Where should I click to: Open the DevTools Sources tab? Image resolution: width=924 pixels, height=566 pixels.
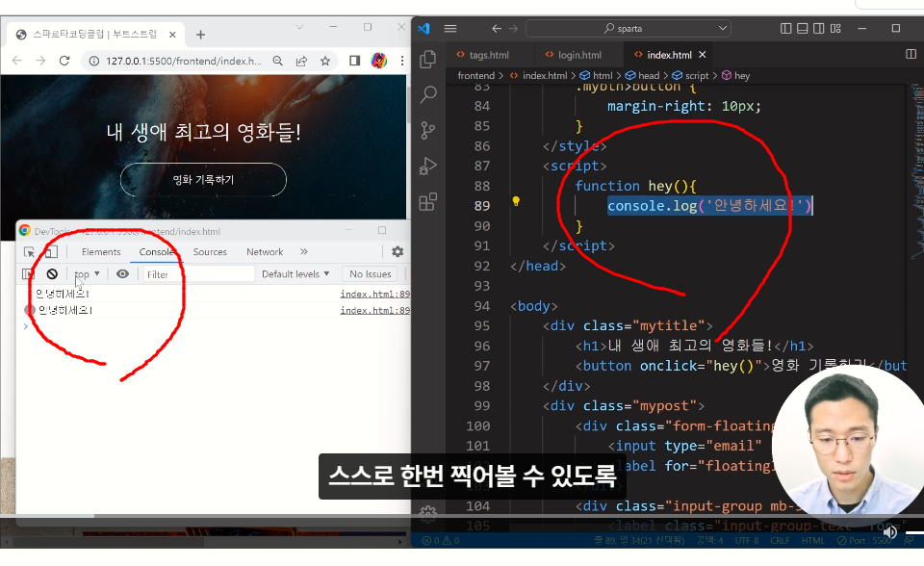click(x=210, y=252)
